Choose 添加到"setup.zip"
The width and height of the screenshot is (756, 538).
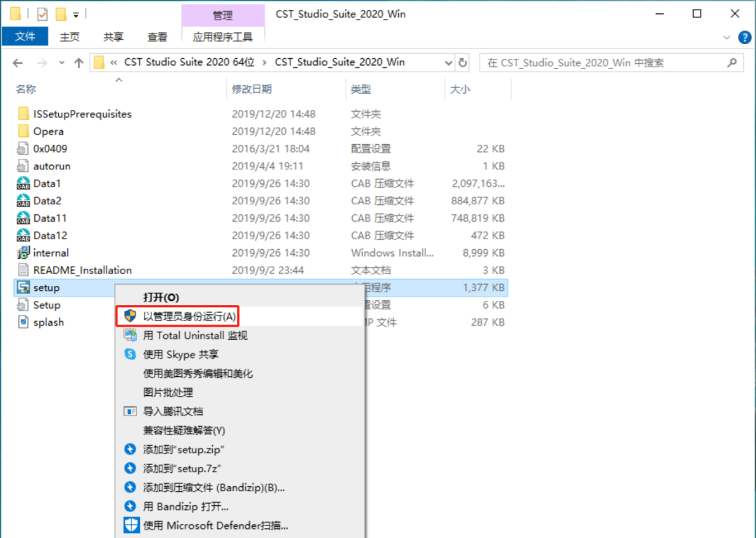[239, 449]
